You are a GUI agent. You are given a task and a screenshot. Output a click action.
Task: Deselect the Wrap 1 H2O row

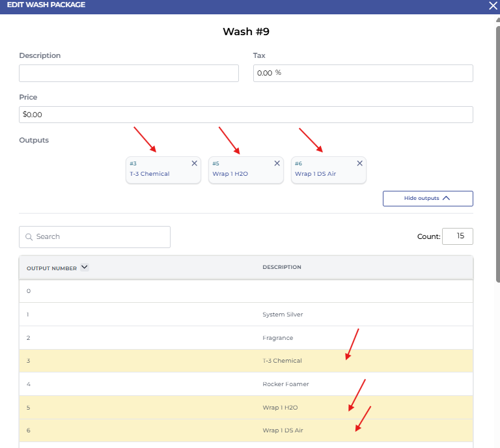[x=246, y=408]
